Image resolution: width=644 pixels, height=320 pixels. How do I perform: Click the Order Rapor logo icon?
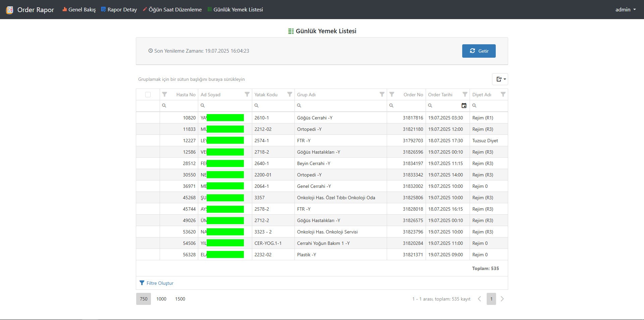pyautogui.click(x=10, y=10)
